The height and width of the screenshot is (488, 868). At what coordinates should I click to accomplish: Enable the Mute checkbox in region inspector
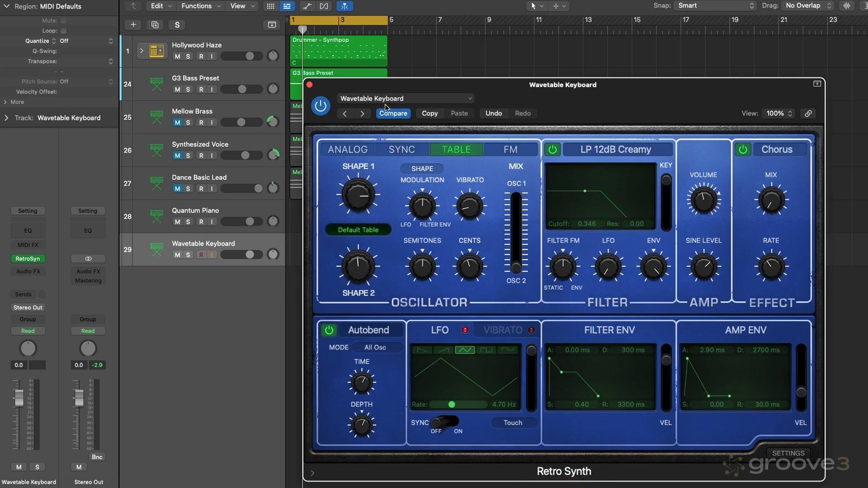[x=64, y=20]
